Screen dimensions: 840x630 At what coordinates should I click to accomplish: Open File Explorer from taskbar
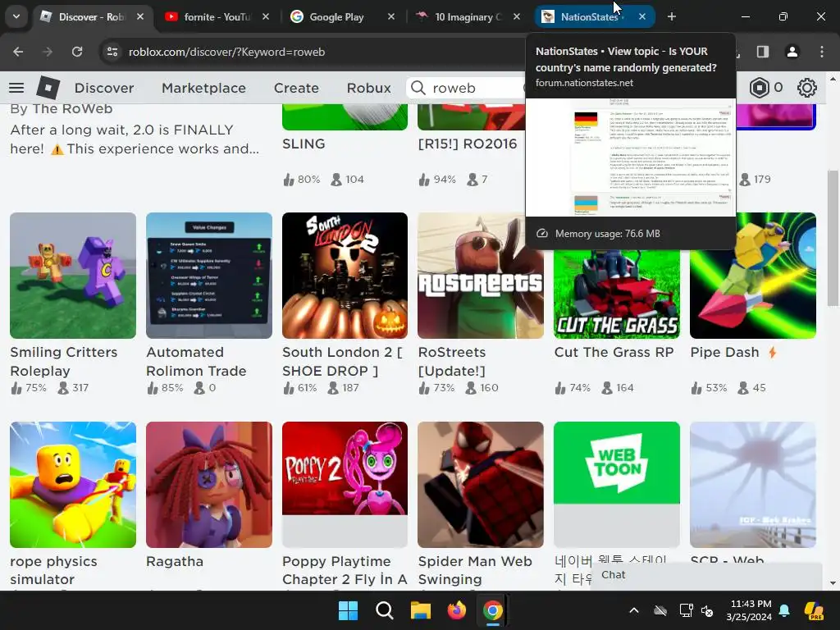pos(421,610)
